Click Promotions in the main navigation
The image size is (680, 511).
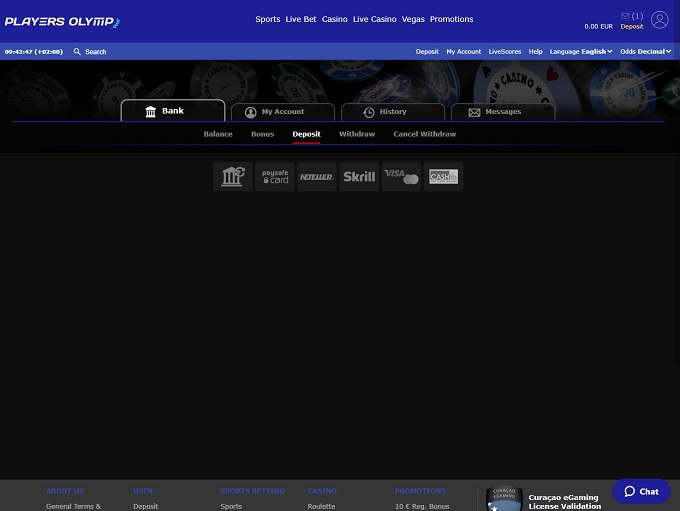click(451, 19)
